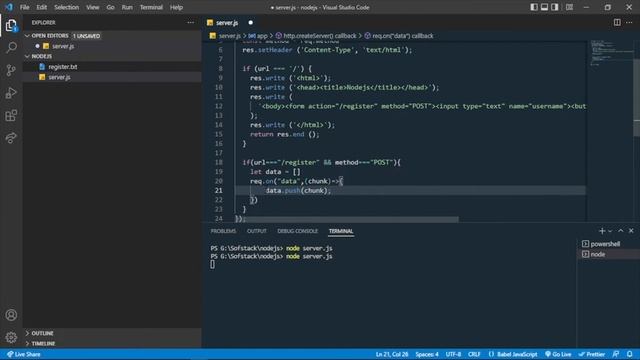Click the unsaved dot on server.js tab
Screen dimensions: 640x360
coord(251,22)
